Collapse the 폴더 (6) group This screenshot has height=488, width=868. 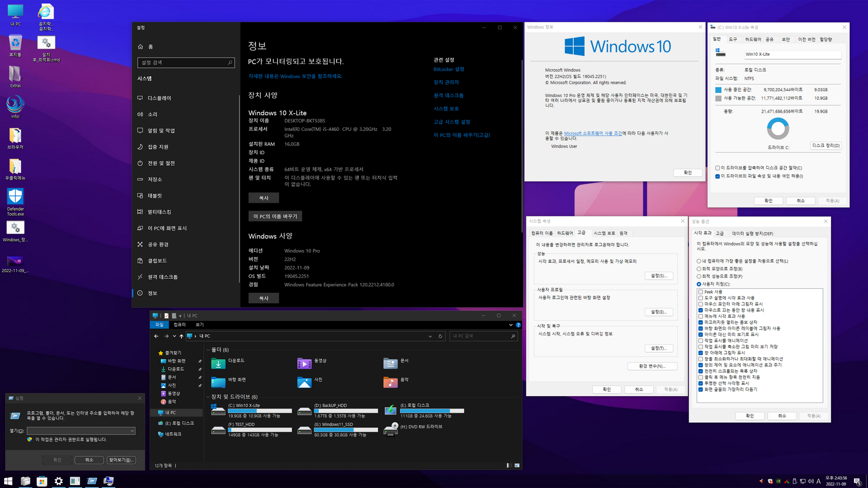[x=208, y=350]
